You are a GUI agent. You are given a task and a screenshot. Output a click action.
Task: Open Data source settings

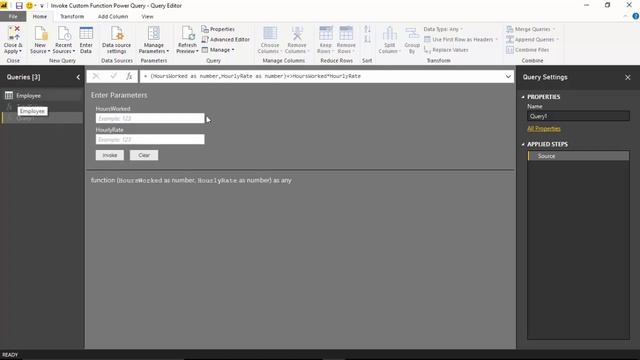116,39
